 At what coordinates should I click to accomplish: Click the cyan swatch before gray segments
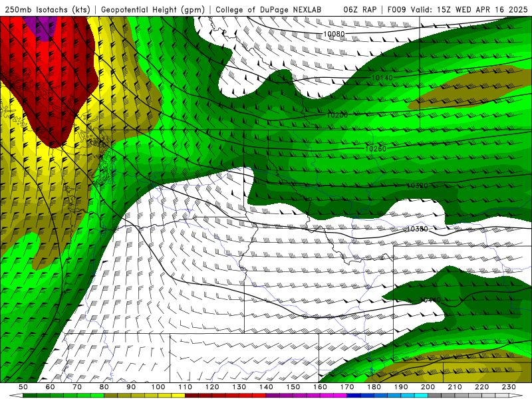tap(421, 395)
